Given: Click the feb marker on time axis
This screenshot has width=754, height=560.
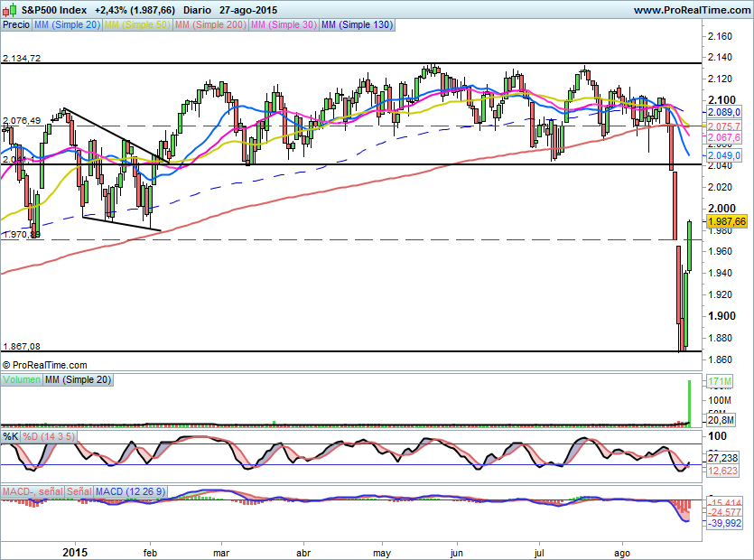Looking at the screenshot, I should 150,553.
